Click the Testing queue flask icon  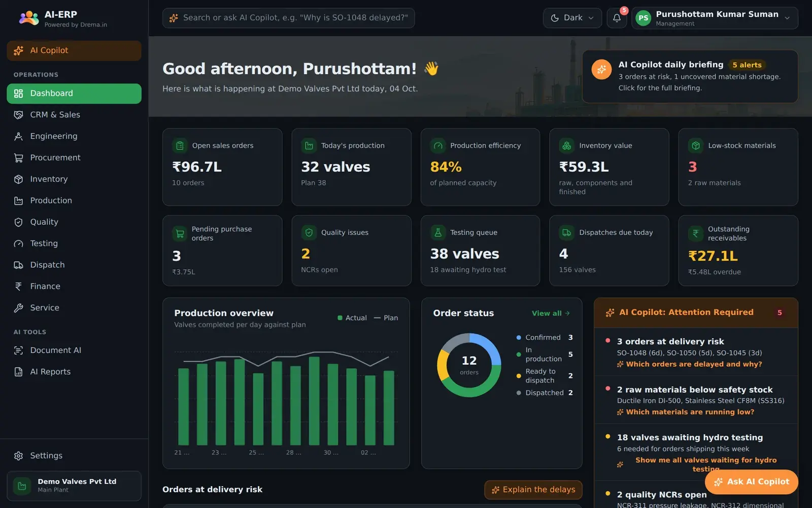click(x=437, y=233)
